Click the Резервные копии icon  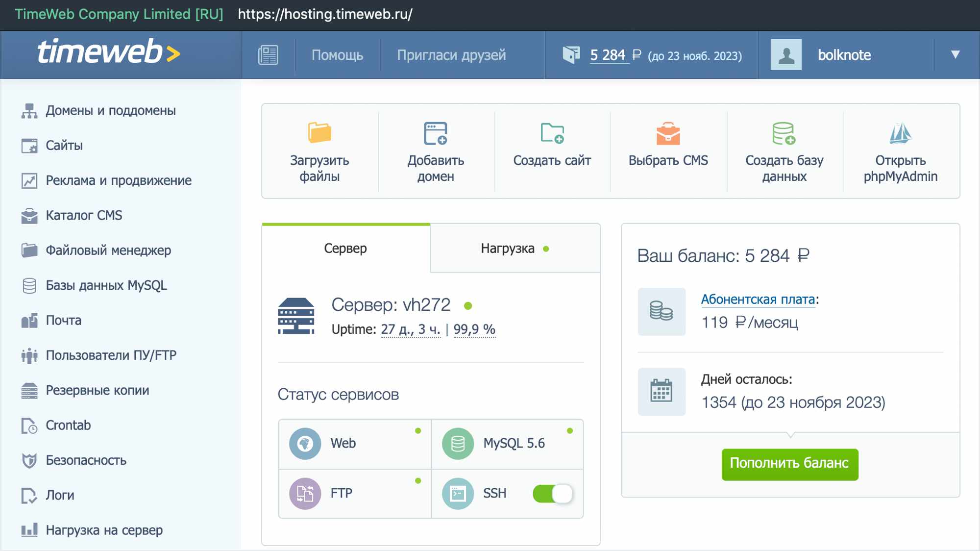point(29,391)
